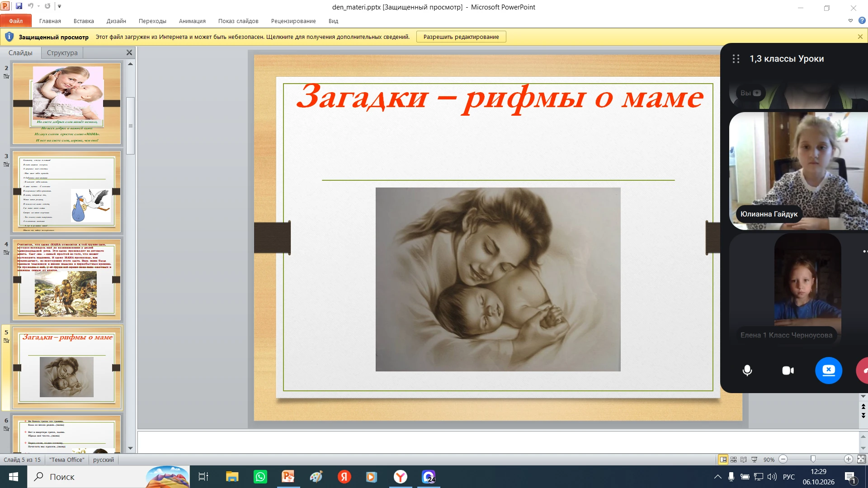This screenshot has width=868, height=488.
Task: Click Разрешить редактирование button
Action: [x=461, y=37]
